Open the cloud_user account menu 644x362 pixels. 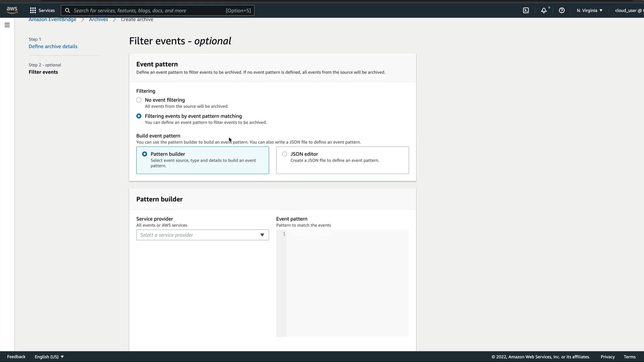pyautogui.click(x=629, y=10)
